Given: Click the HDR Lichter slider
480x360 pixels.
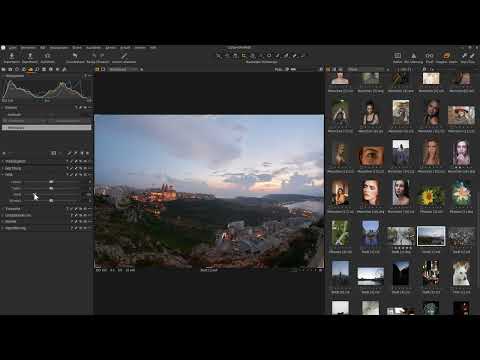Looking at the screenshot, I should (x=51, y=182).
